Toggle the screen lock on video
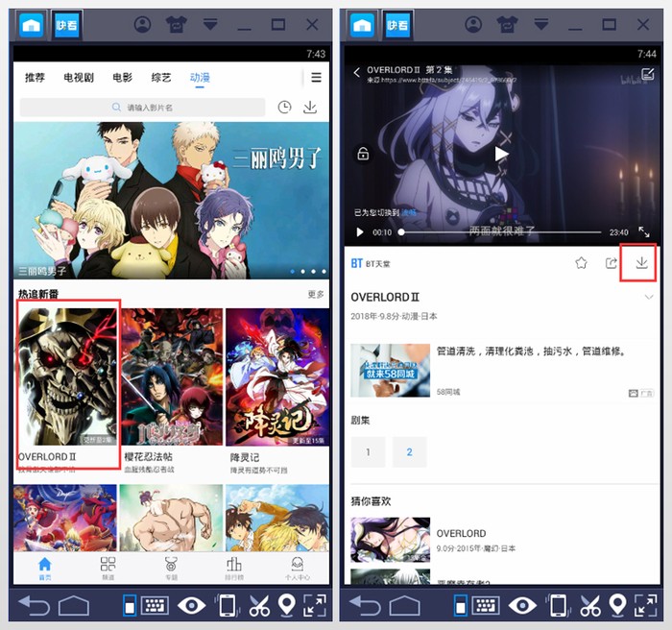 363,154
